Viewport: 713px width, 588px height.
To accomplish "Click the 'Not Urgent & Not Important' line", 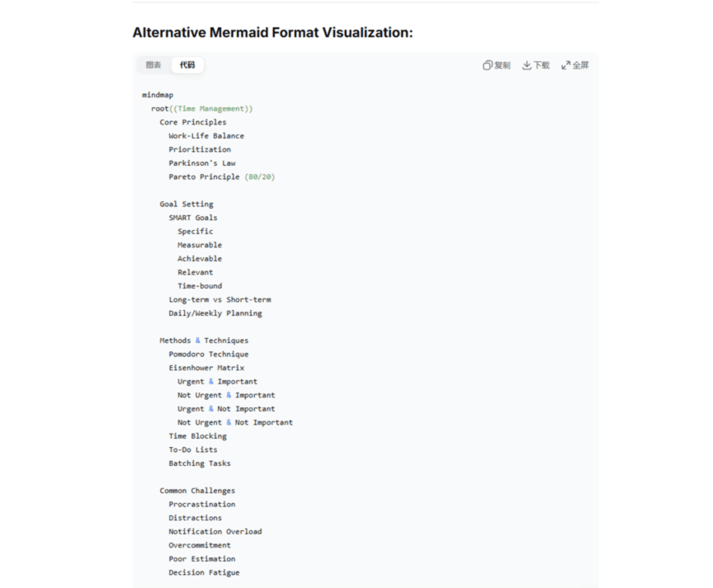I will pos(235,422).
